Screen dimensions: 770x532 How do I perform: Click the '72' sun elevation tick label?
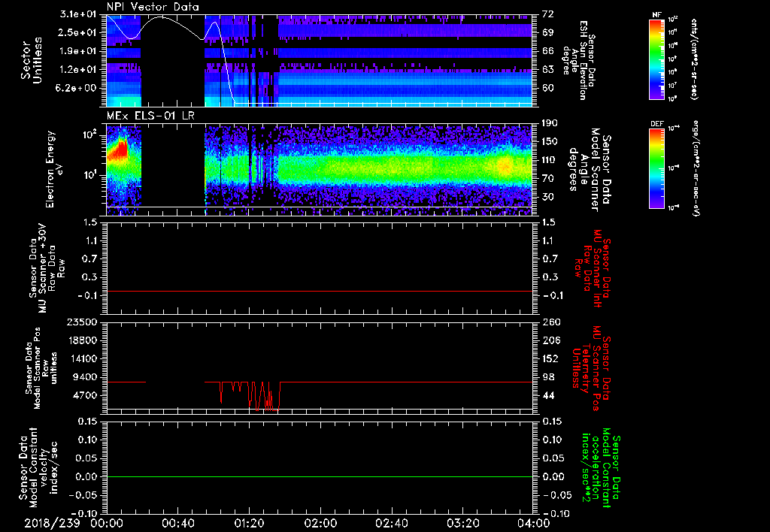click(548, 14)
